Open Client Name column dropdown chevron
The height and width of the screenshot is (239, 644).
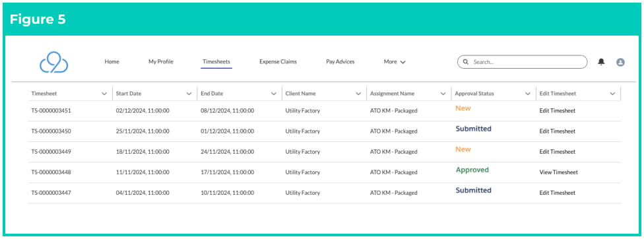click(358, 94)
